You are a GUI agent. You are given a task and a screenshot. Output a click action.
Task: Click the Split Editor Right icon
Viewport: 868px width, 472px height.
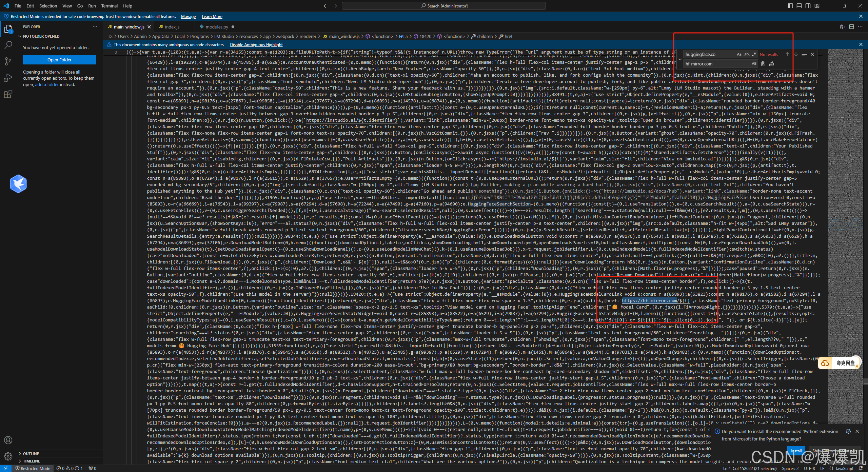click(851, 27)
